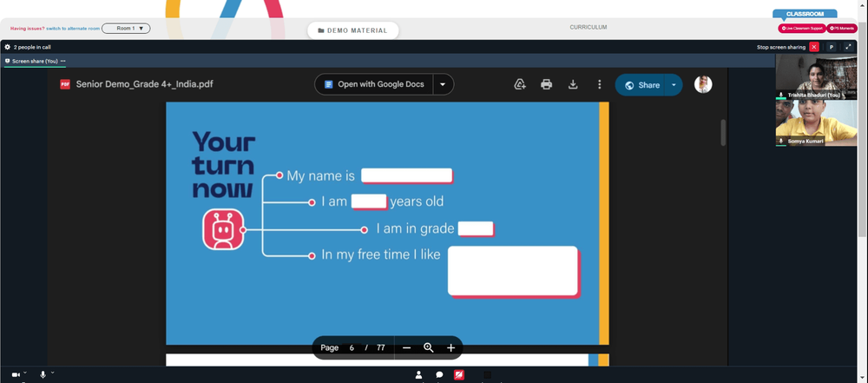
Task: Click the In my free time I like box
Action: [513, 271]
